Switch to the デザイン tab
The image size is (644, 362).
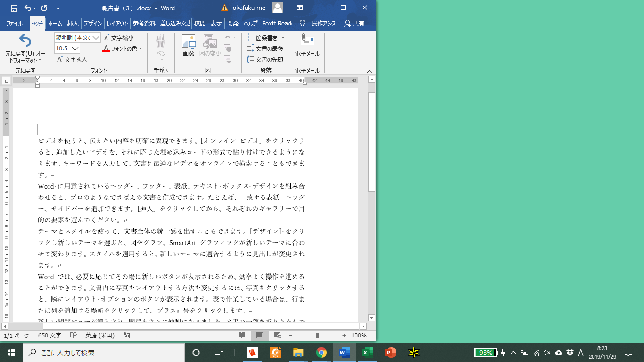coord(93,23)
